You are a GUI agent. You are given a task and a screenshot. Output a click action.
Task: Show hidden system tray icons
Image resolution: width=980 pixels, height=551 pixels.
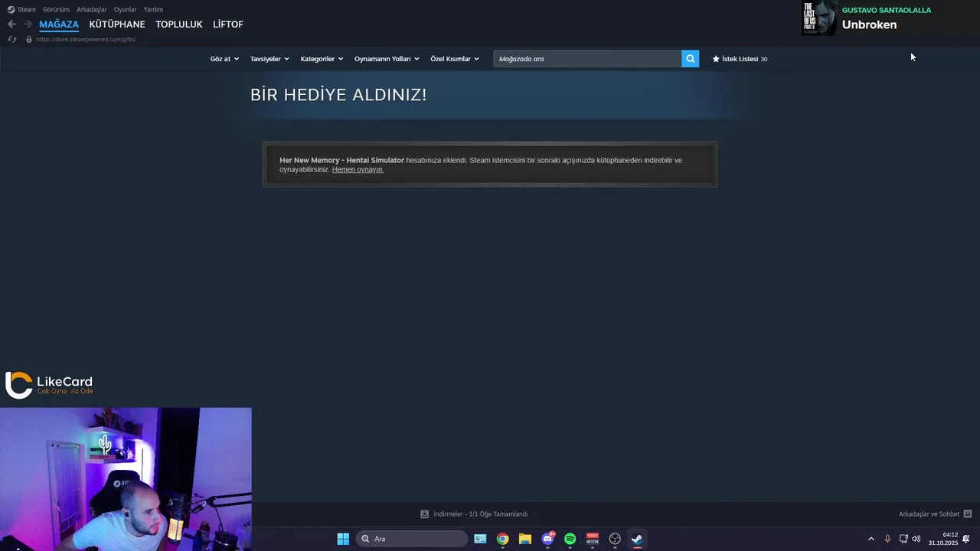pos(871,539)
